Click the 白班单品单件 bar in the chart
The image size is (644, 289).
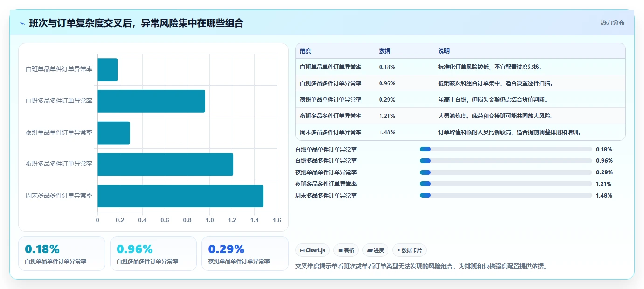pos(108,69)
